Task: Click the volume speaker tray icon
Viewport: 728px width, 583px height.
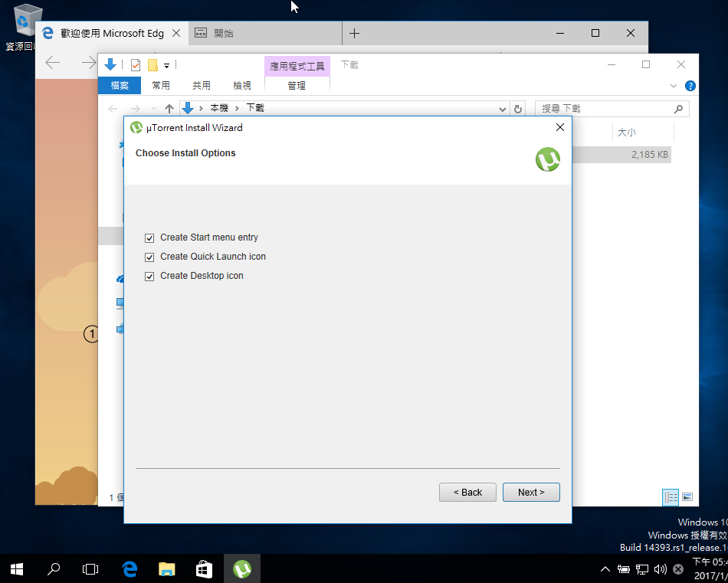Action: click(661, 569)
